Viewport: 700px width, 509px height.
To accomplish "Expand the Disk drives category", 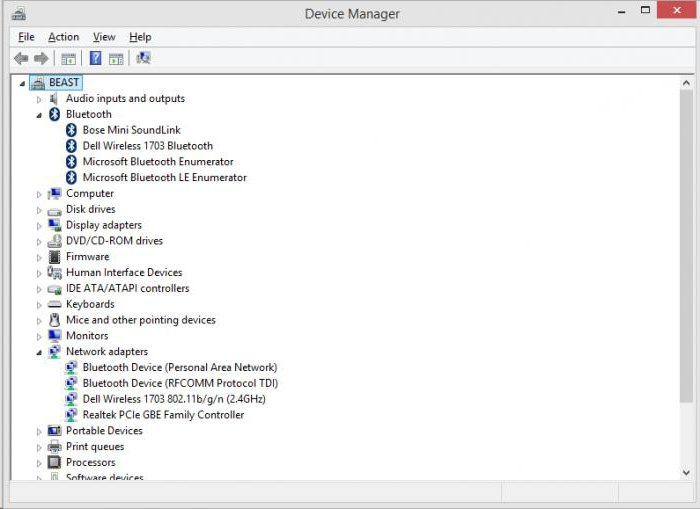I will [39, 210].
